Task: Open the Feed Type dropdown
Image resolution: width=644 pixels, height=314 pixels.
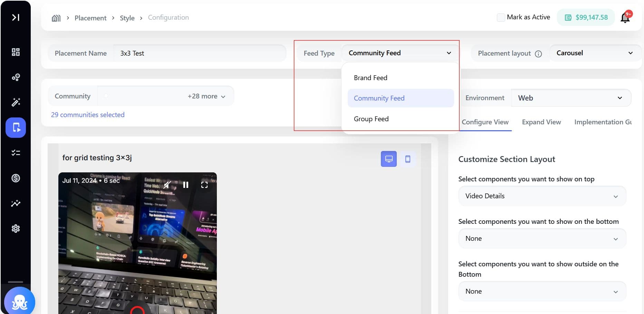Action: 400,53
